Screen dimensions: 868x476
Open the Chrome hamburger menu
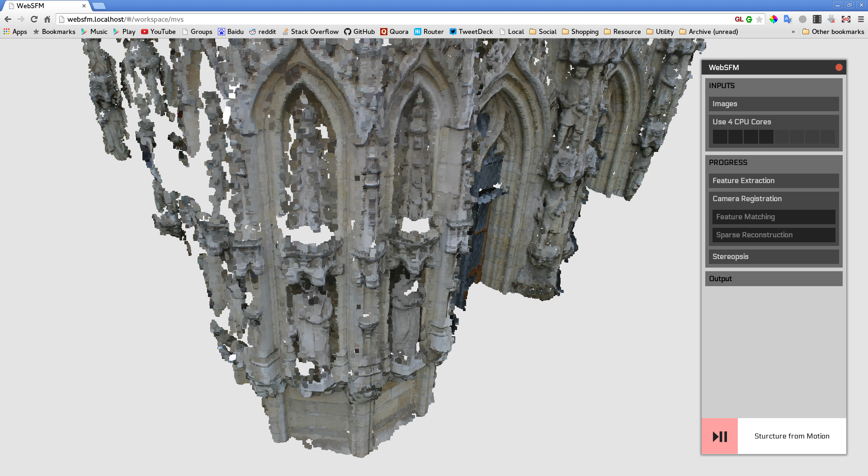tap(861, 19)
